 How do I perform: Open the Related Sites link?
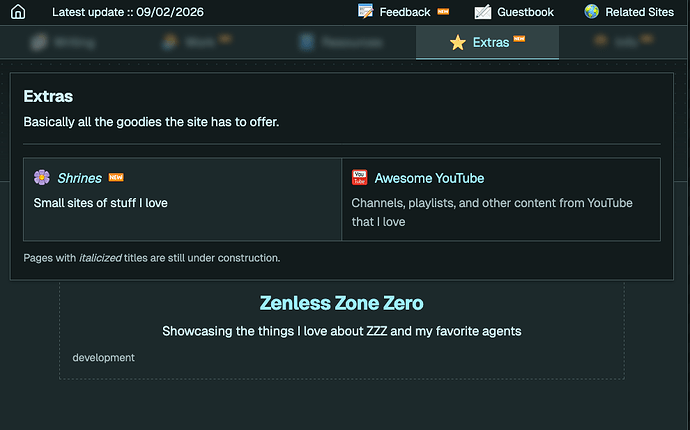click(x=639, y=12)
